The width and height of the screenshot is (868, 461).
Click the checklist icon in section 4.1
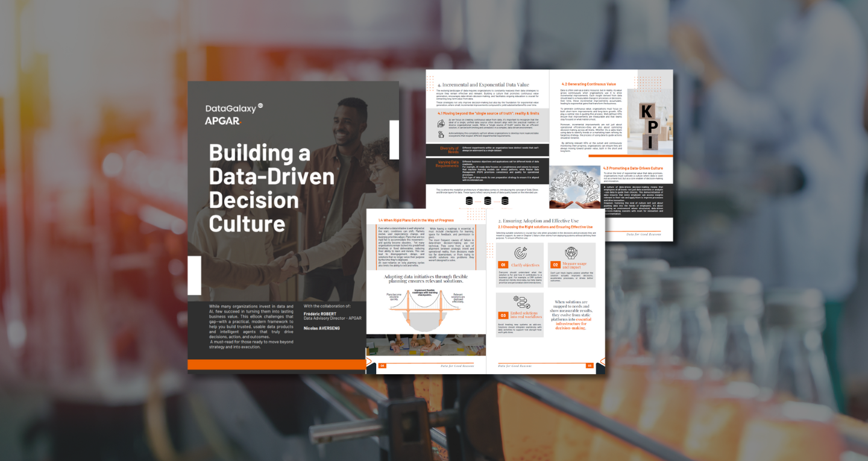click(x=440, y=135)
